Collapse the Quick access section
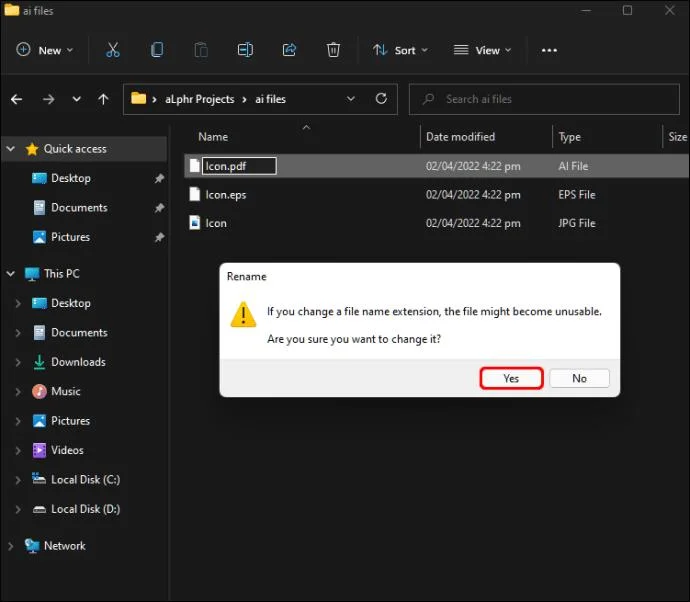This screenshot has width=690, height=602. coord(11,149)
